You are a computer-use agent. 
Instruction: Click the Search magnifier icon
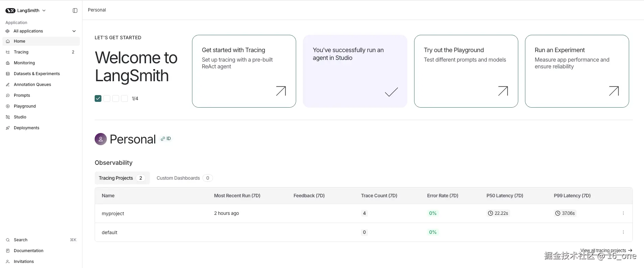pos(7,240)
